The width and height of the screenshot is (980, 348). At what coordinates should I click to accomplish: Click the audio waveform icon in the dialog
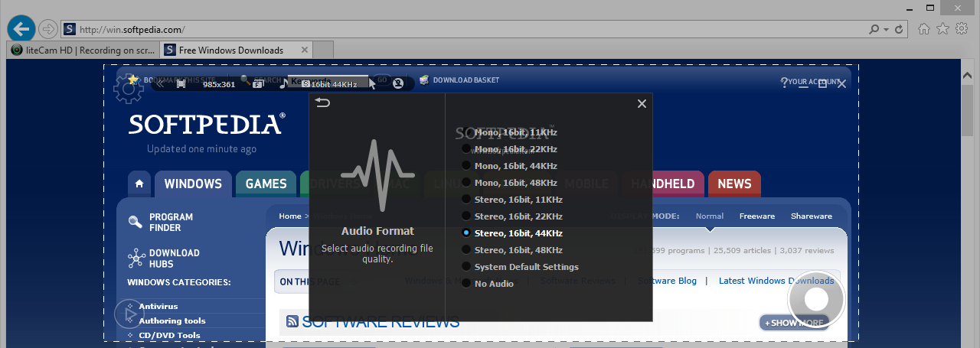(377, 175)
